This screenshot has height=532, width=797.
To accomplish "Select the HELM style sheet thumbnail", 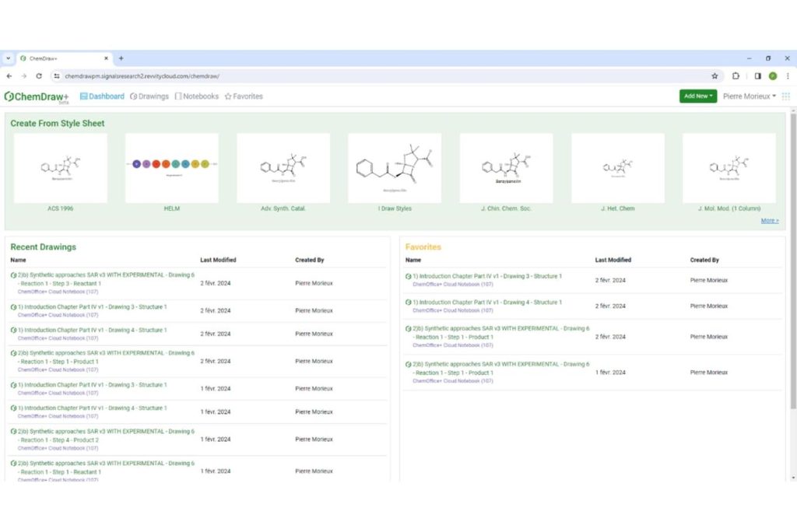I will coord(171,168).
